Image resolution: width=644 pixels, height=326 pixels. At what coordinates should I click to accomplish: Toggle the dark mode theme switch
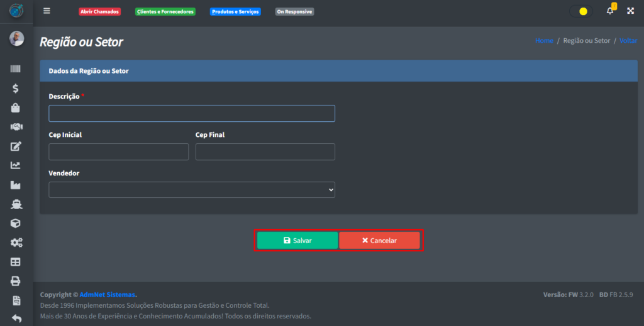pyautogui.click(x=580, y=11)
